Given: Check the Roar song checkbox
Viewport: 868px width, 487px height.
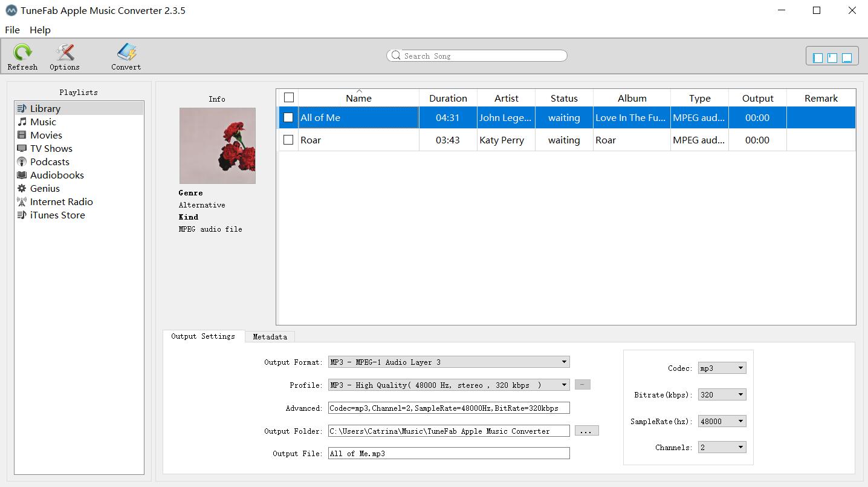Looking at the screenshot, I should 289,140.
